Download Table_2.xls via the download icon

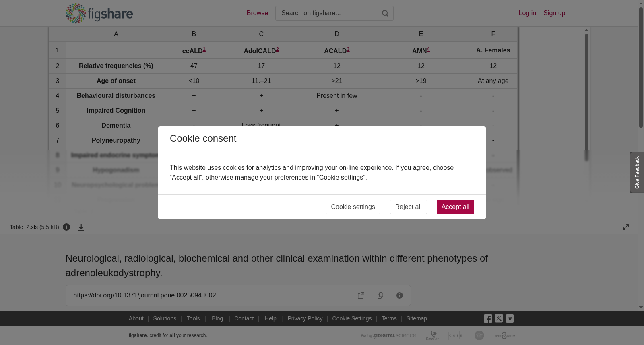click(81, 227)
